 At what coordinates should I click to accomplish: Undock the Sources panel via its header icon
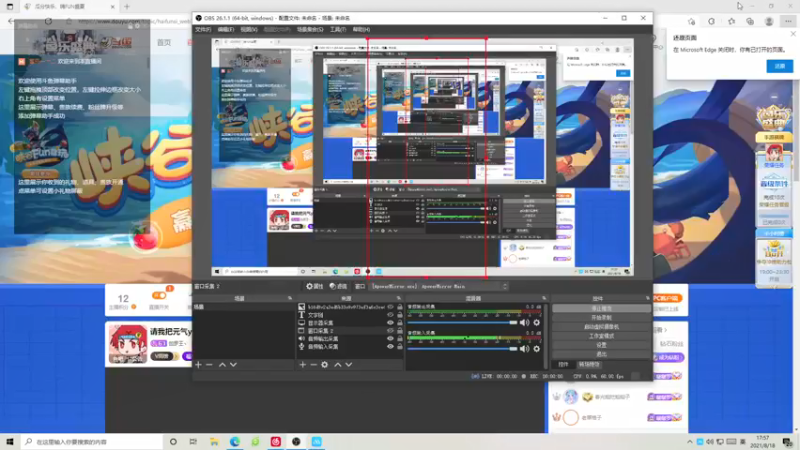click(398, 298)
